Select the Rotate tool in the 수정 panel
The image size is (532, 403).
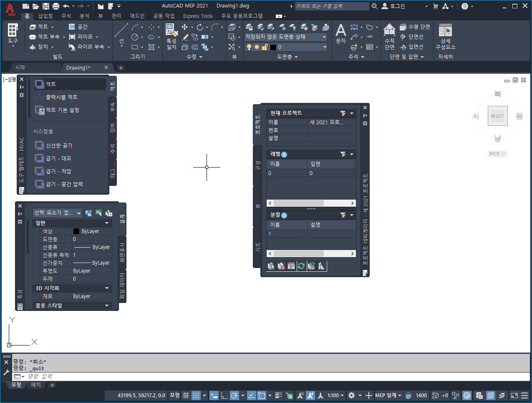point(200,27)
